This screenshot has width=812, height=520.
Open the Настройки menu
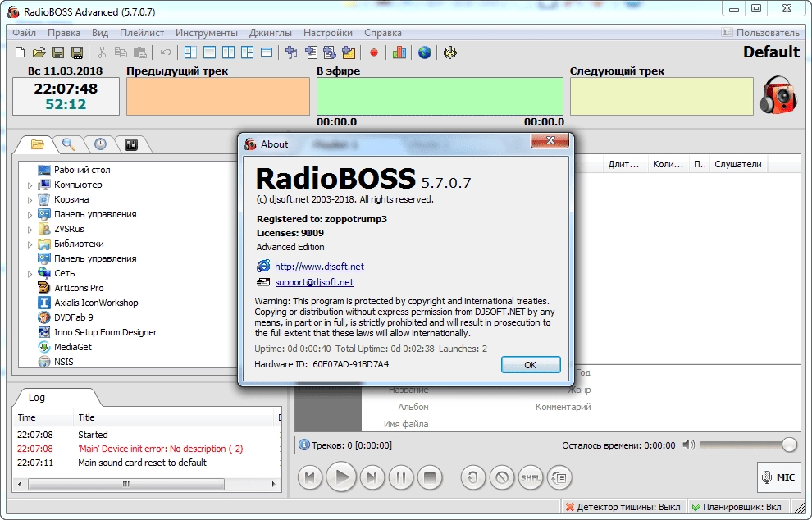(x=328, y=33)
